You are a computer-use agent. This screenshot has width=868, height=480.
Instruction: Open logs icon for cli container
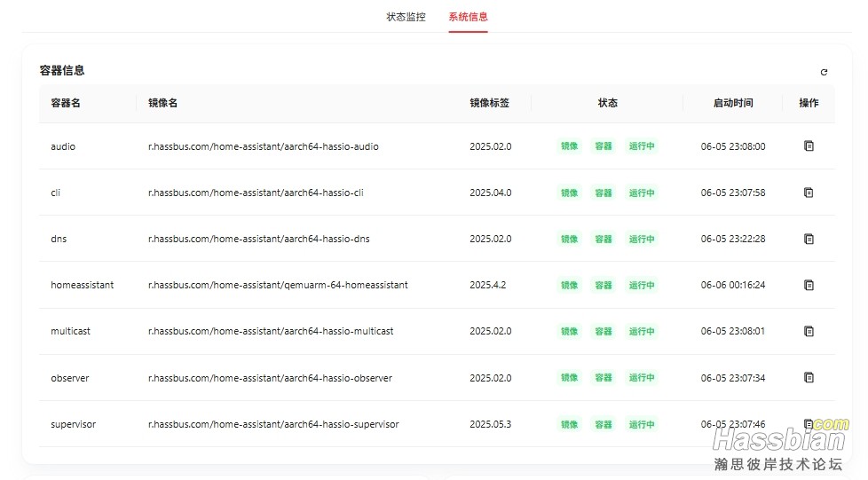click(x=809, y=193)
